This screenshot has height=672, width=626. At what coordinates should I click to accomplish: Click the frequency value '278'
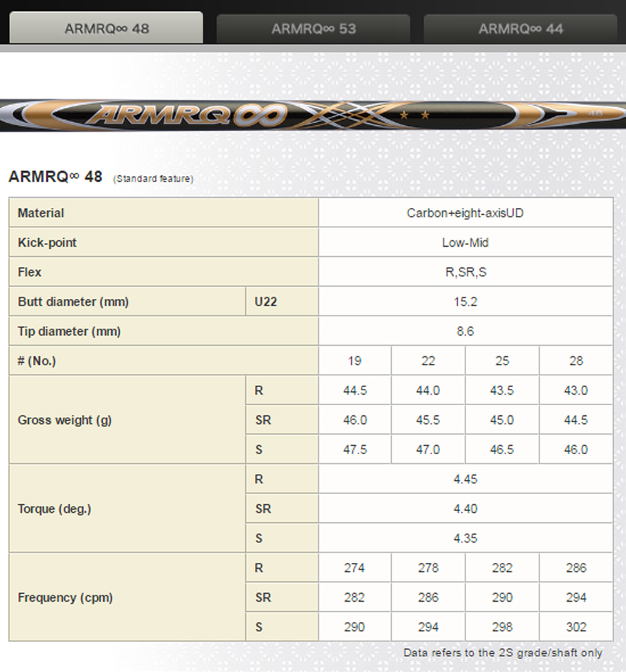coord(428,568)
